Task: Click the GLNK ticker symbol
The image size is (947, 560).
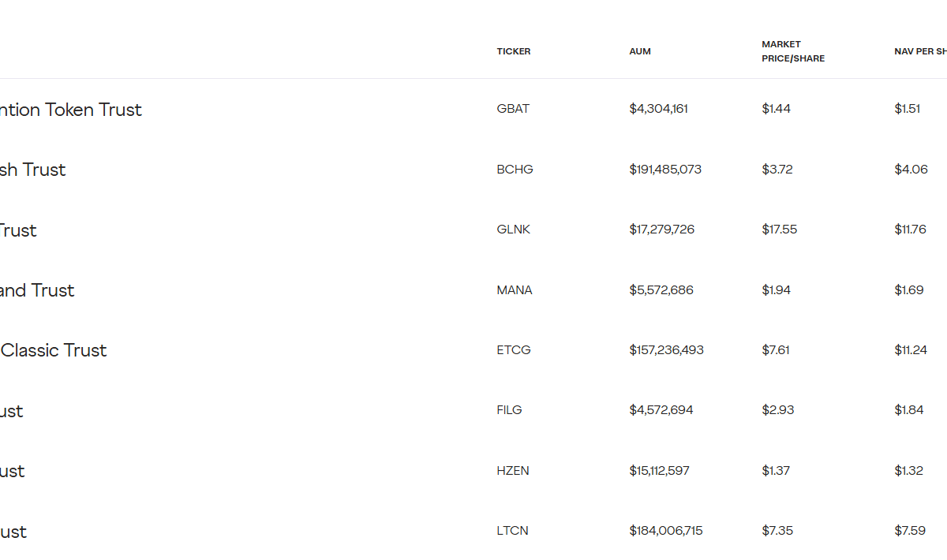Action: (x=513, y=230)
